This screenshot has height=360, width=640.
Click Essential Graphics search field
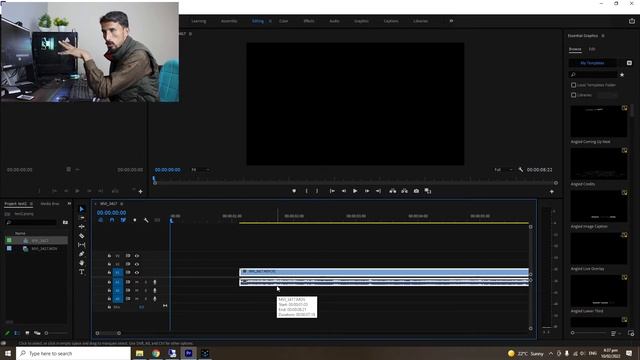point(593,75)
